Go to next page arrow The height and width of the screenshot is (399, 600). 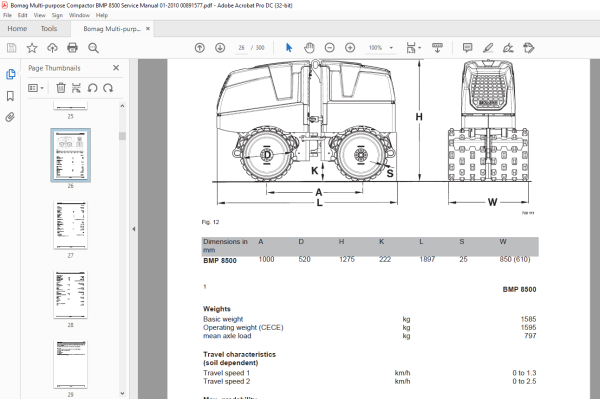(x=220, y=48)
